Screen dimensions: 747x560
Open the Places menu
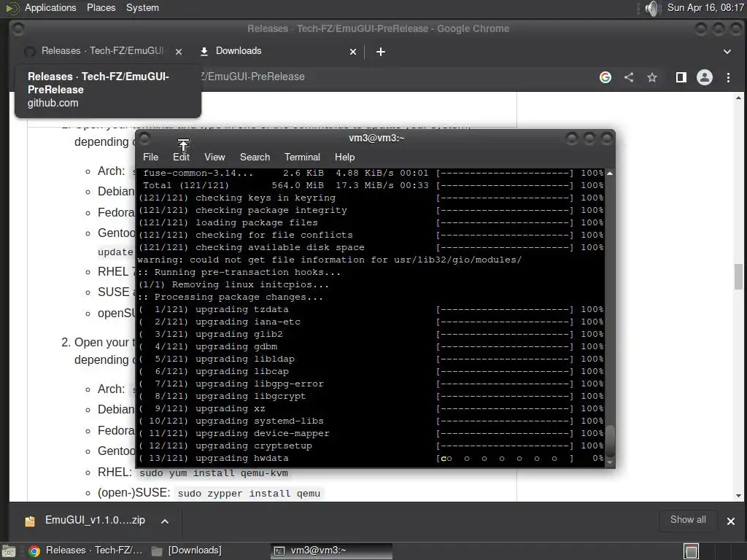(101, 7)
